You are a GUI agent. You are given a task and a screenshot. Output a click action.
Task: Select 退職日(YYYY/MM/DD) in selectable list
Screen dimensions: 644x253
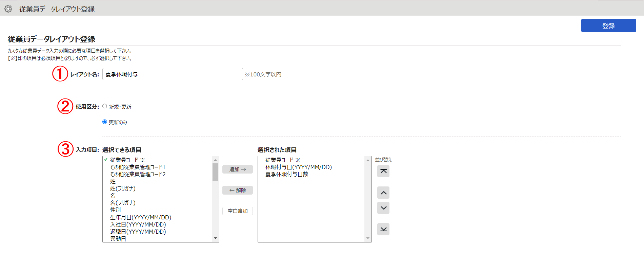coord(138,232)
